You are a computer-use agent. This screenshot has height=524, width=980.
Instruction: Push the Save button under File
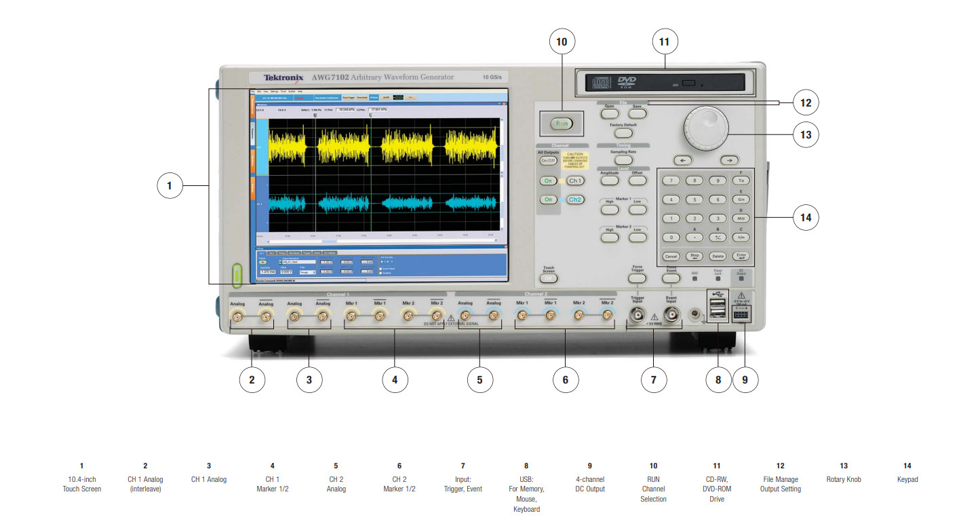[637, 115]
